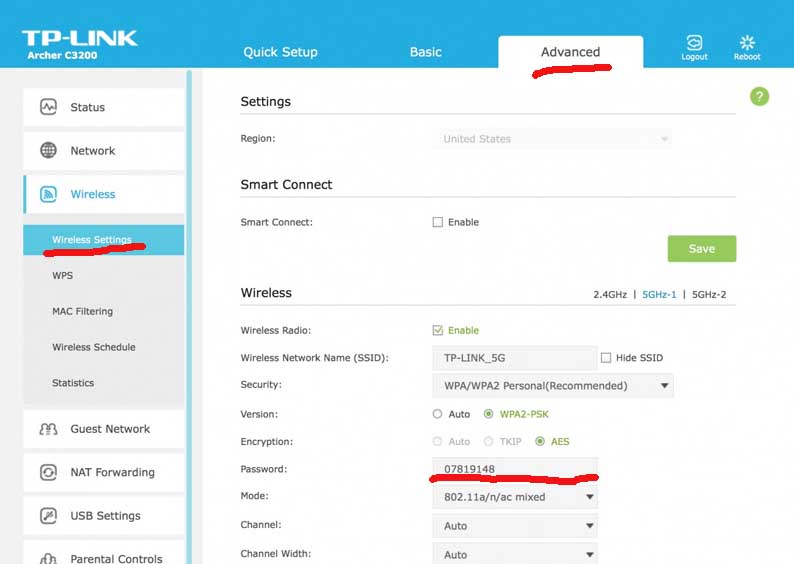
Task: Open the Region dropdown
Action: 552,139
